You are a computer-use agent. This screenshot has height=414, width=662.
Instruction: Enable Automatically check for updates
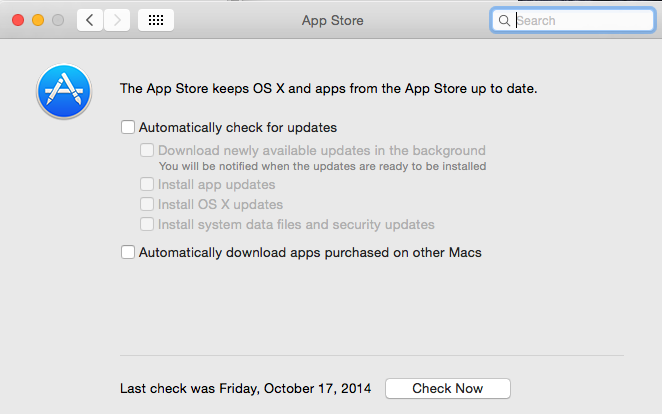pyautogui.click(x=128, y=127)
